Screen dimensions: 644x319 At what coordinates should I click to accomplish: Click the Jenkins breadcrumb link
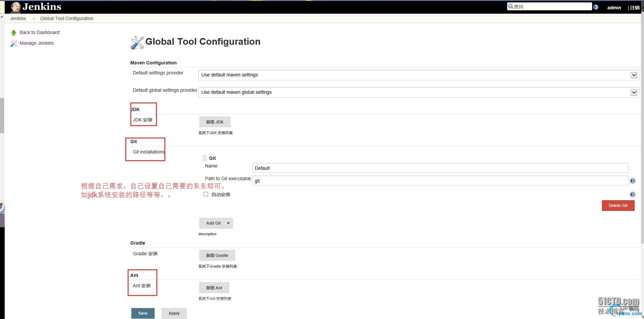pyautogui.click(x=18, y=18)
